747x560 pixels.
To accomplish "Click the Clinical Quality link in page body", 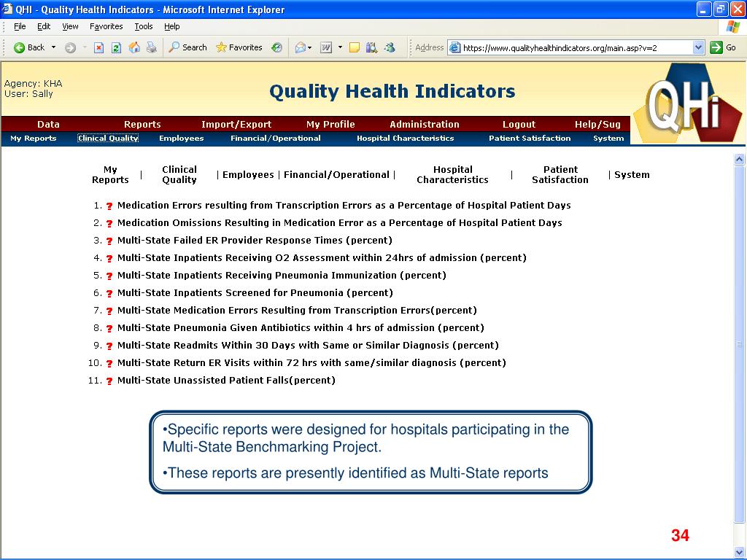I will coord(179,175).
